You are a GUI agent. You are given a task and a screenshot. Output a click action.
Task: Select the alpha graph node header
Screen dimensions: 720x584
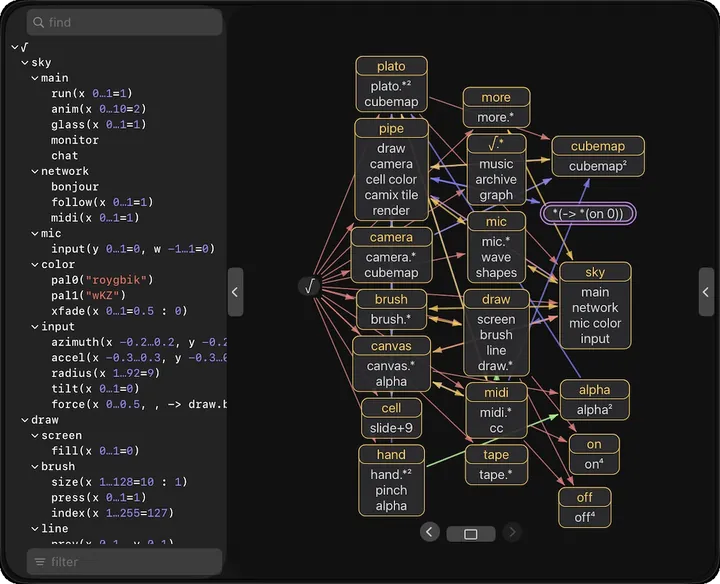(x=595, y=389)
